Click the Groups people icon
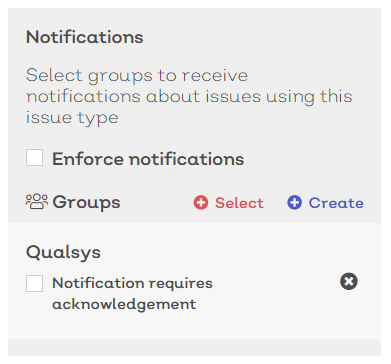The width and height of the screenshot is (391, 364). click(37, 202)
